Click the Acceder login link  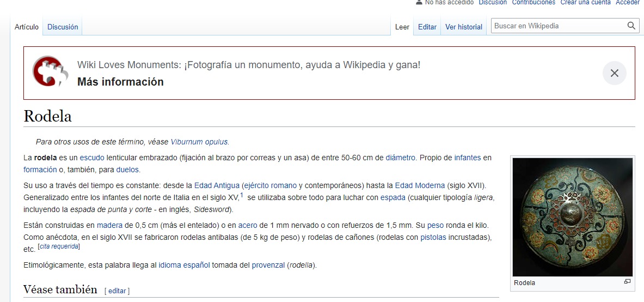(628, 3)
